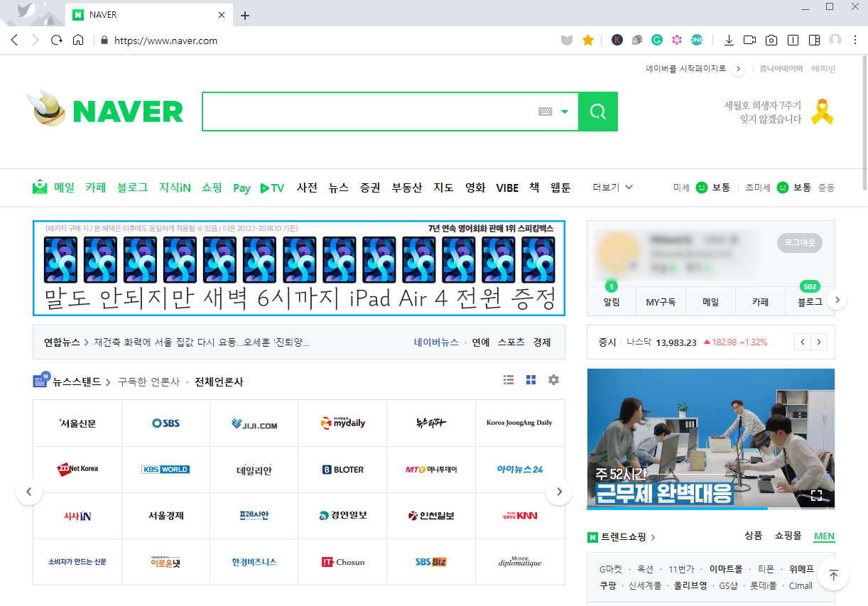The height and width of the screenshot is (606, 868).
Task: Open the downloads arrow icon
Action: pyautogui.click(x=729, y=40)
